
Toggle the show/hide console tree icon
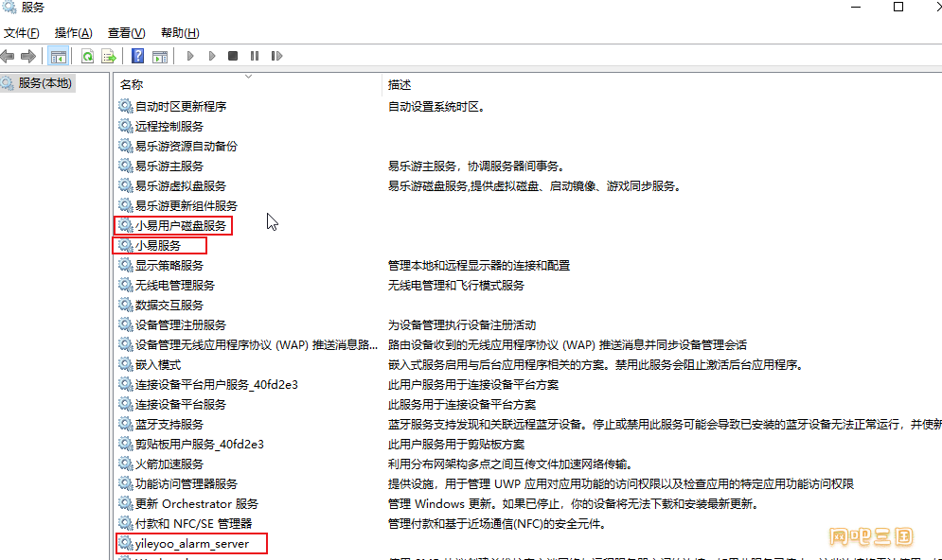tap(59, 57)
